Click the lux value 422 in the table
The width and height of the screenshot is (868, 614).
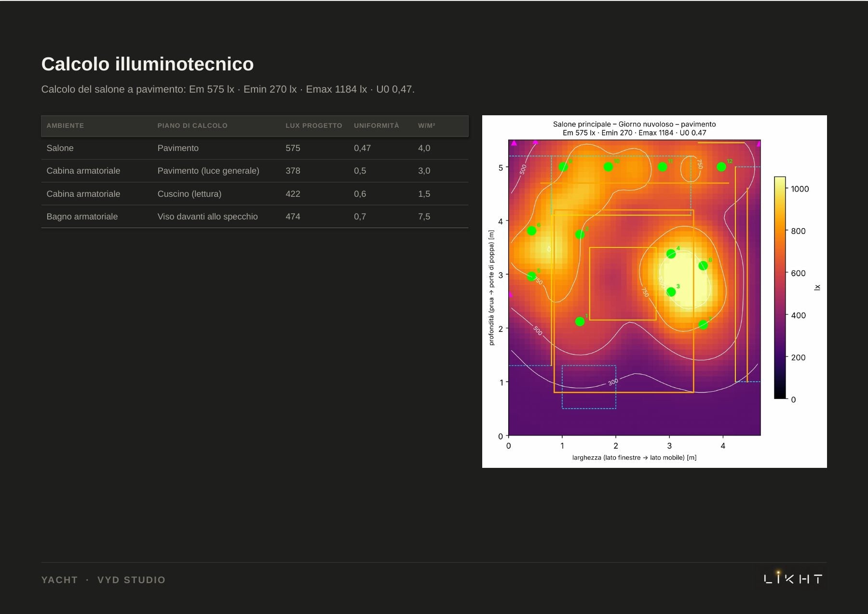(x=293, y=194)
